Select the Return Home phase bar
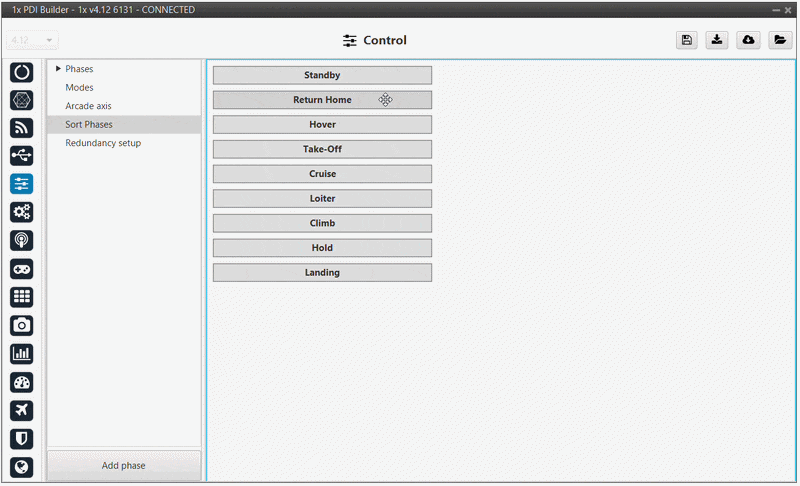The image size is (800, 486). (x=322, y=100)
